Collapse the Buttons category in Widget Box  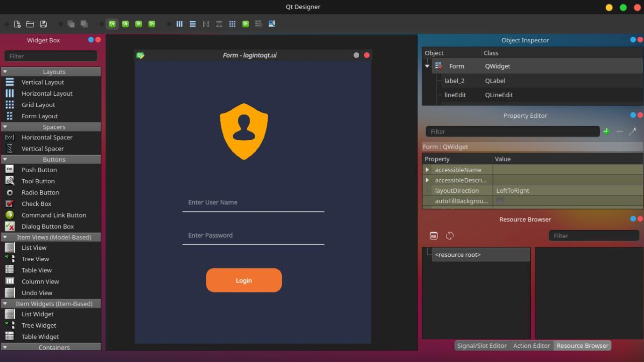coord(5,159)
